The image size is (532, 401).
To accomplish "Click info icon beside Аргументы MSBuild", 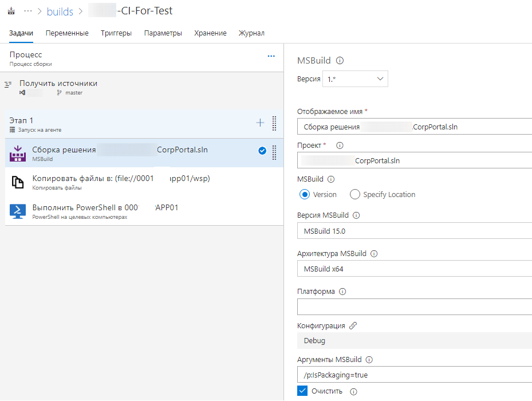I will (x=369, y=360).
